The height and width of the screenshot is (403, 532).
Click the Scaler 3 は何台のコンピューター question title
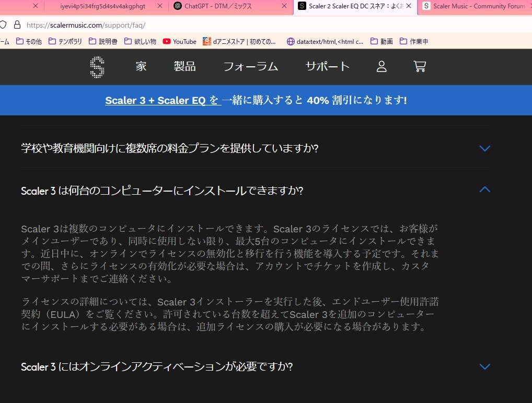[x=162, y=191]
